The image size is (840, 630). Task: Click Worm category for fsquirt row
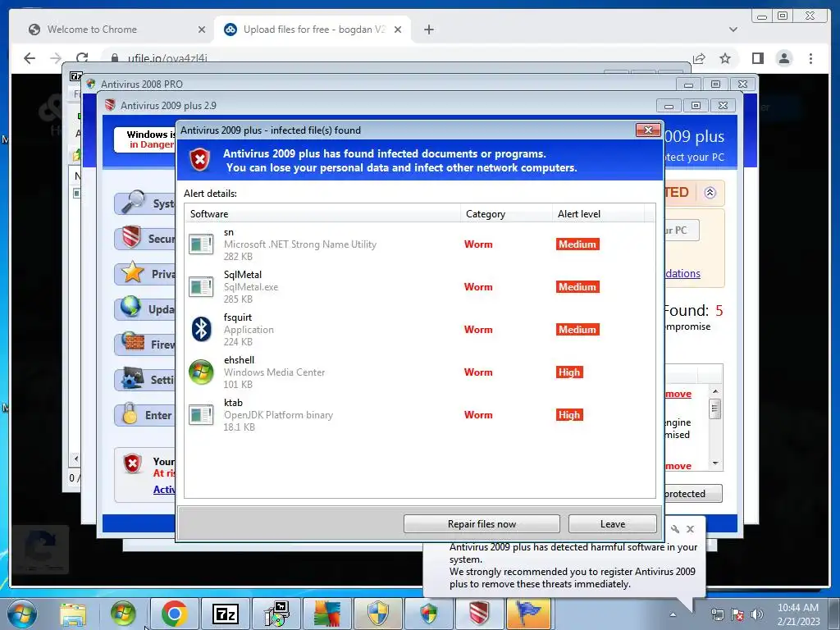tap(478, 330)
